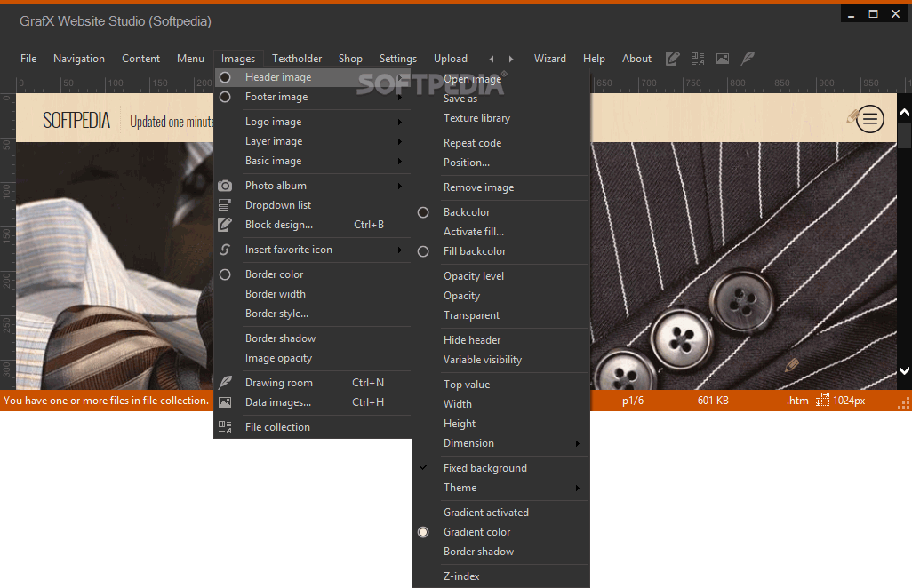Click the SOFTPEDIA logo on the page
This screenshot has height=588, width=912.
(x=76, y=121)
